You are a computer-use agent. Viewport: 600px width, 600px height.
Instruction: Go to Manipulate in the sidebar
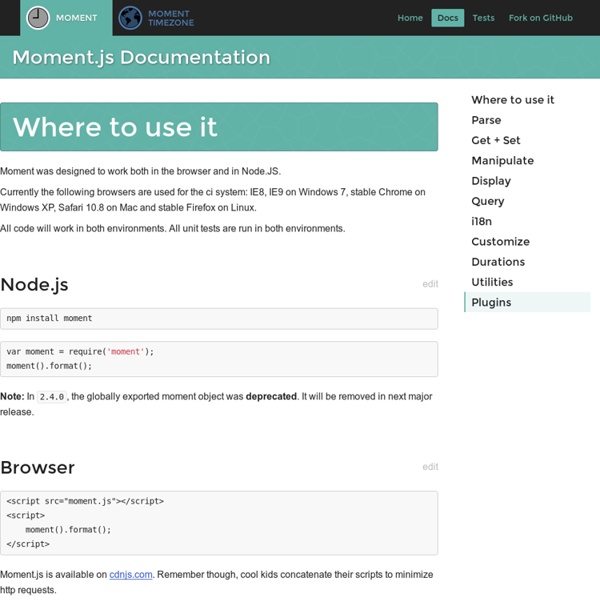coord(502,161)
